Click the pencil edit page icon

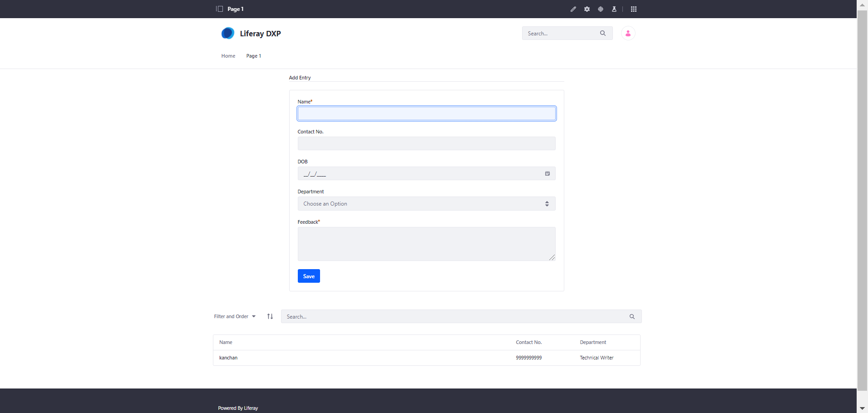tap(573, 9)
